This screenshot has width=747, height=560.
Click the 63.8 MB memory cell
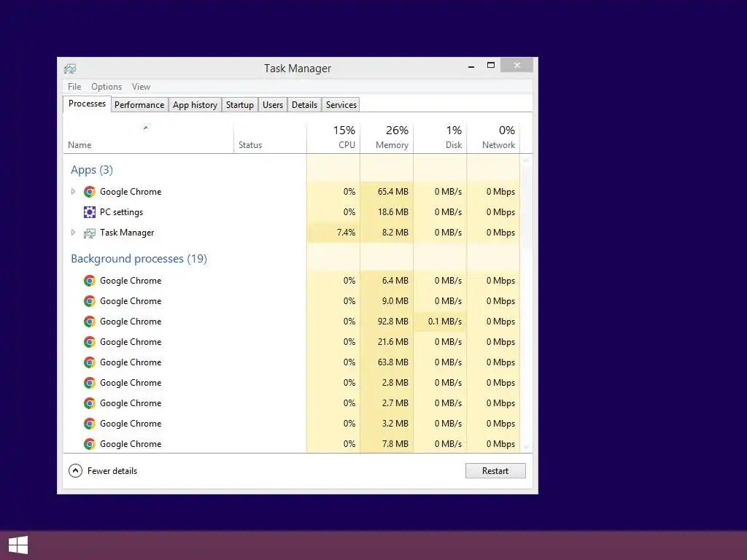point(387,363)
